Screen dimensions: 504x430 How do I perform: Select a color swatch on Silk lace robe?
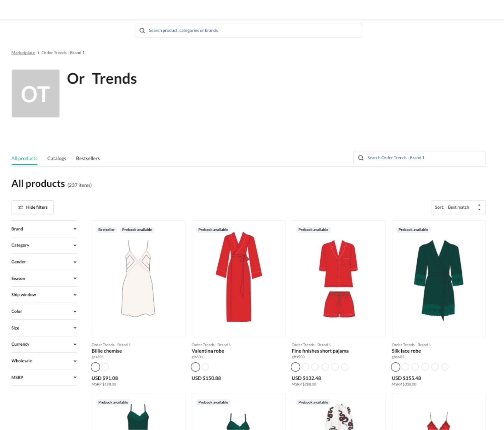(x=396, y=367)
